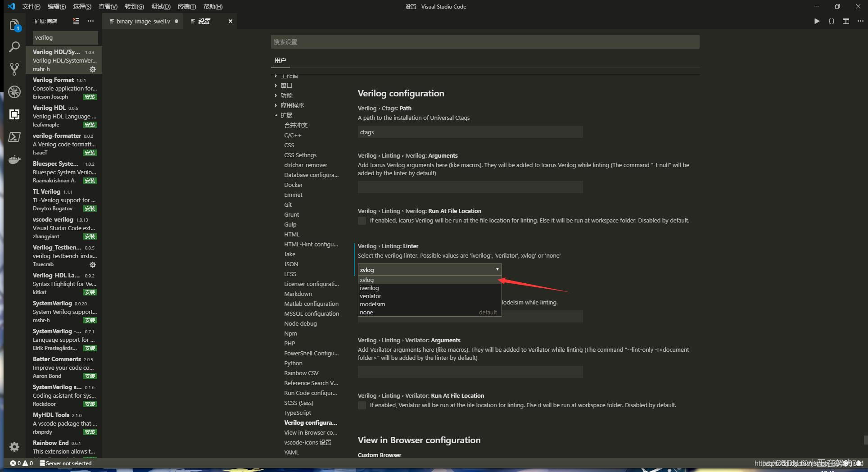Install the Verilog HDL leafvmaple extension
This screenshot has width=868, height=472.
pos(90,125)
